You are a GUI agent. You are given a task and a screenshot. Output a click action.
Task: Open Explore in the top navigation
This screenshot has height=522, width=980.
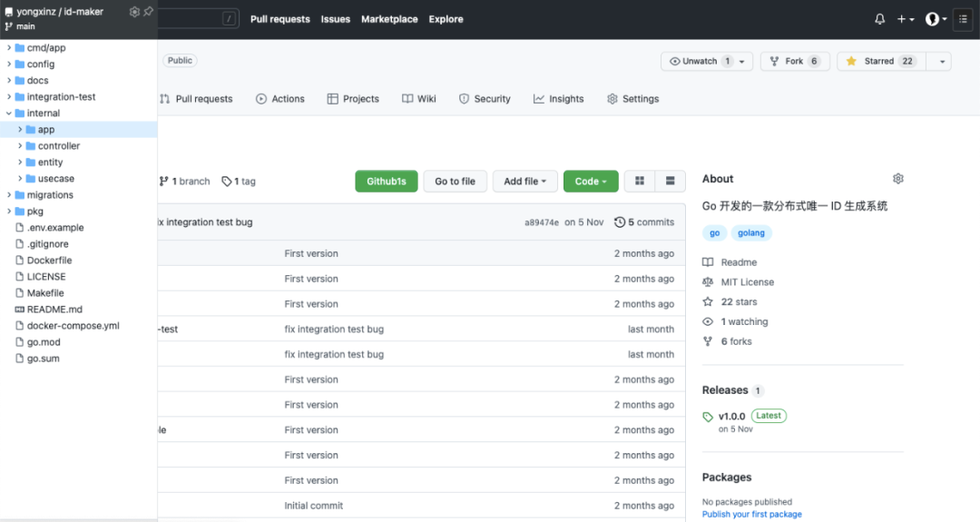446,19
